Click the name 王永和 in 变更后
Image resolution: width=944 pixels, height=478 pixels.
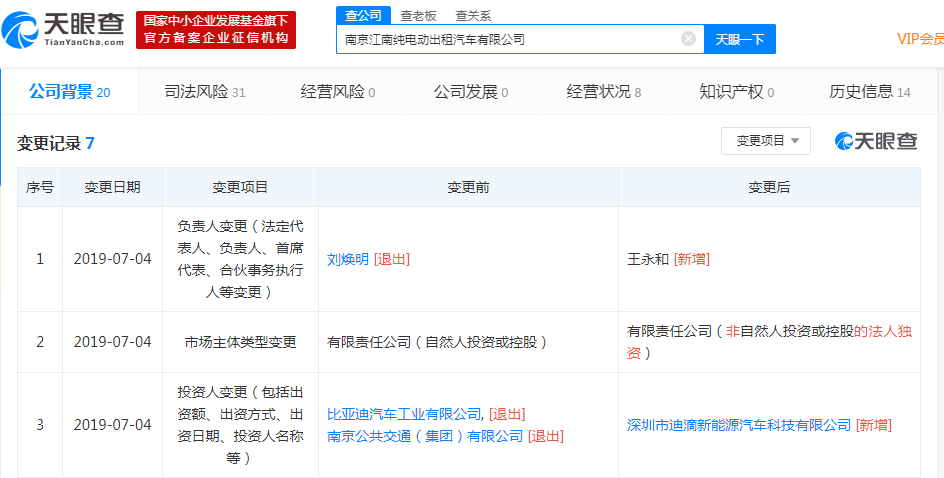click(648, 259)
